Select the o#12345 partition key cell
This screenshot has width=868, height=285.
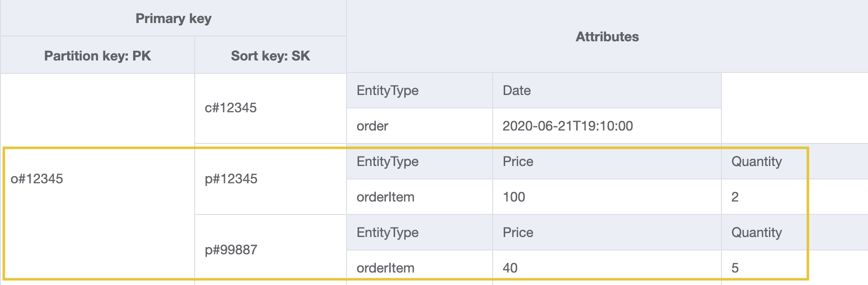(37, 178)
